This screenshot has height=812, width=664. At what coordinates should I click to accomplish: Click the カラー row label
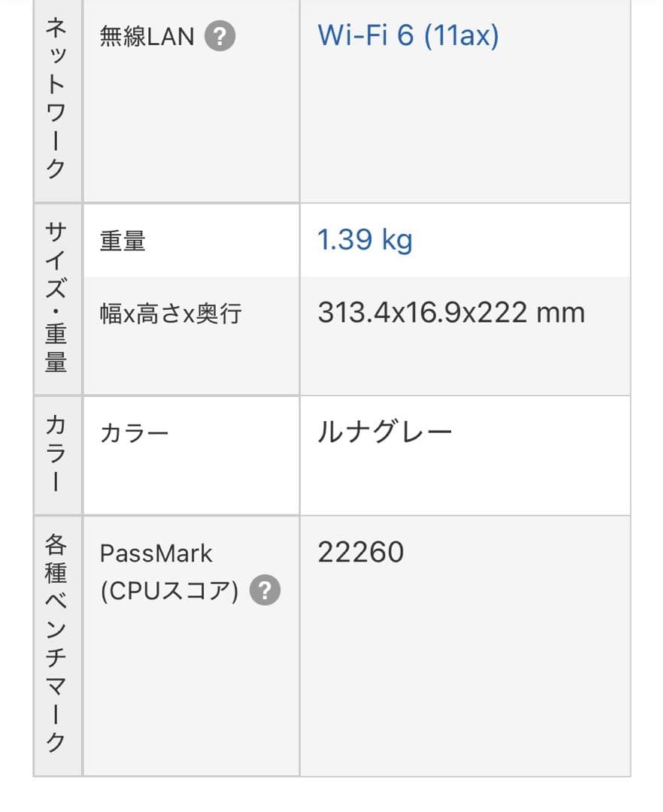click(135, 430)
